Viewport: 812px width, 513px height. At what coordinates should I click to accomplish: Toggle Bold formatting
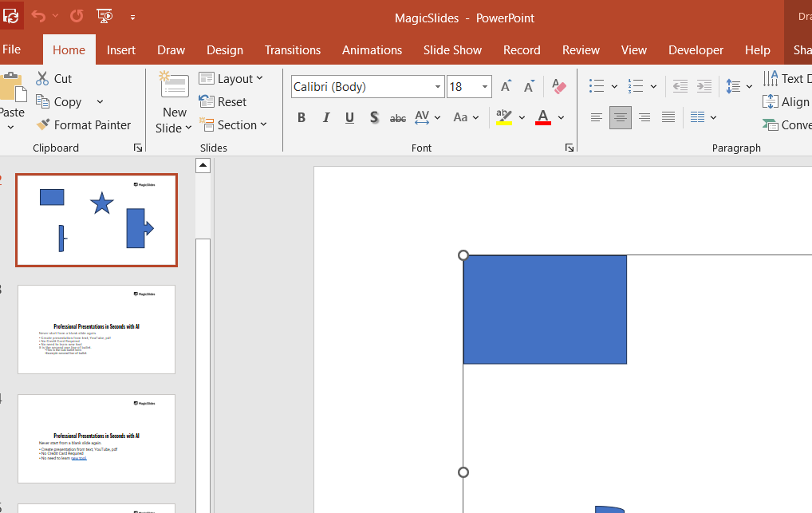(302, 118)
